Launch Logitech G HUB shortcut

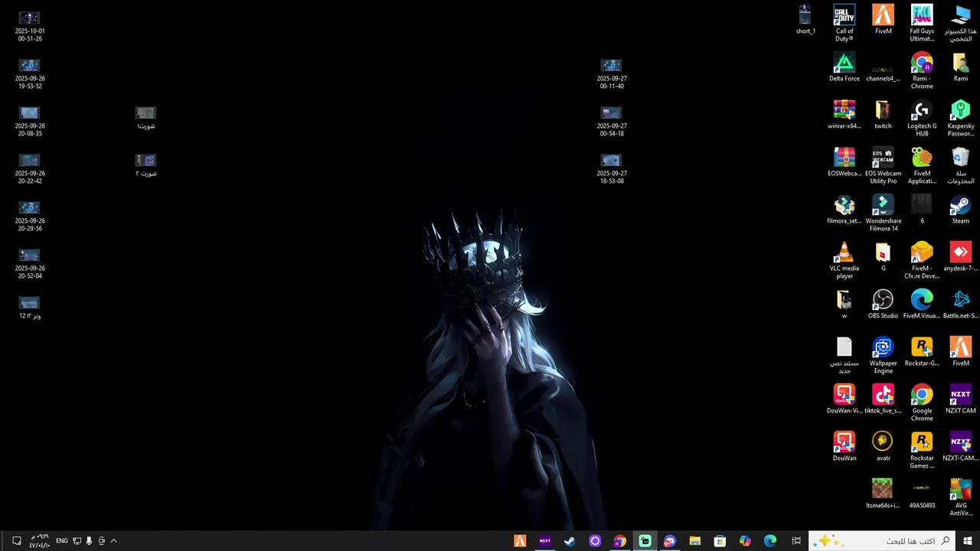click(x=922, y=118)
